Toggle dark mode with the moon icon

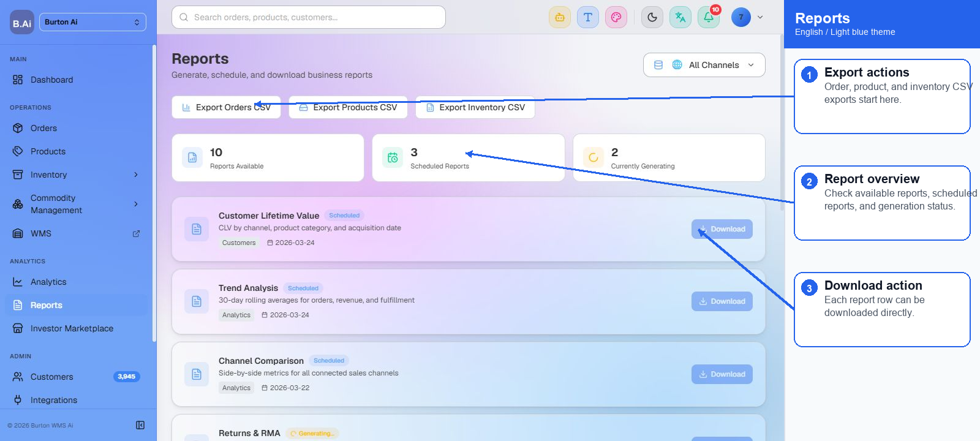[652, 17]
